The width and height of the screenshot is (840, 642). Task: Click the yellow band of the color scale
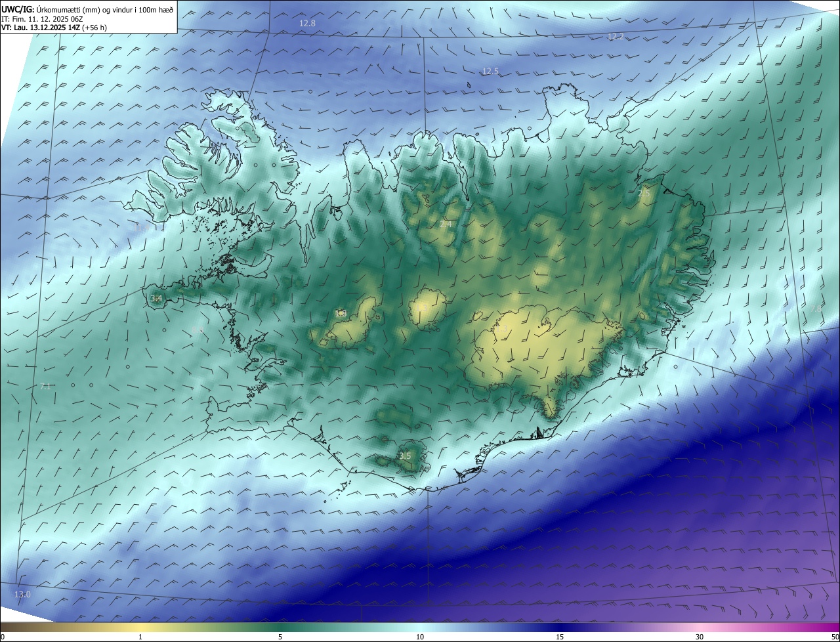point(140,627)
